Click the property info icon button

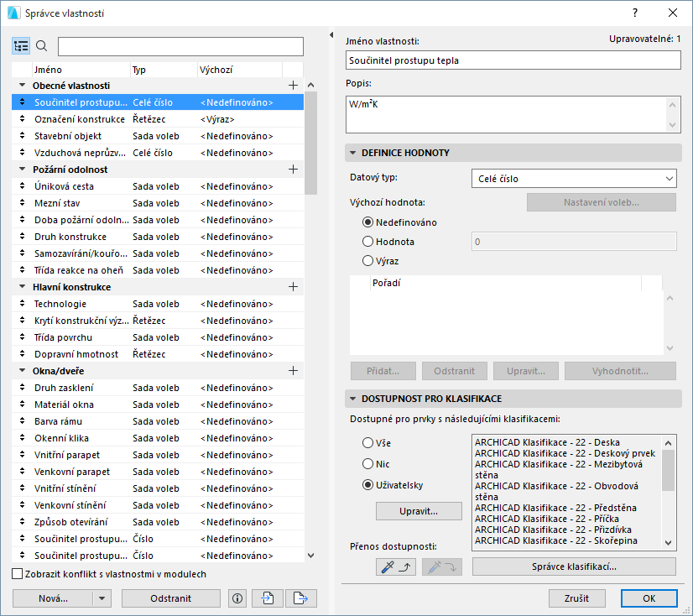point(237,598)
